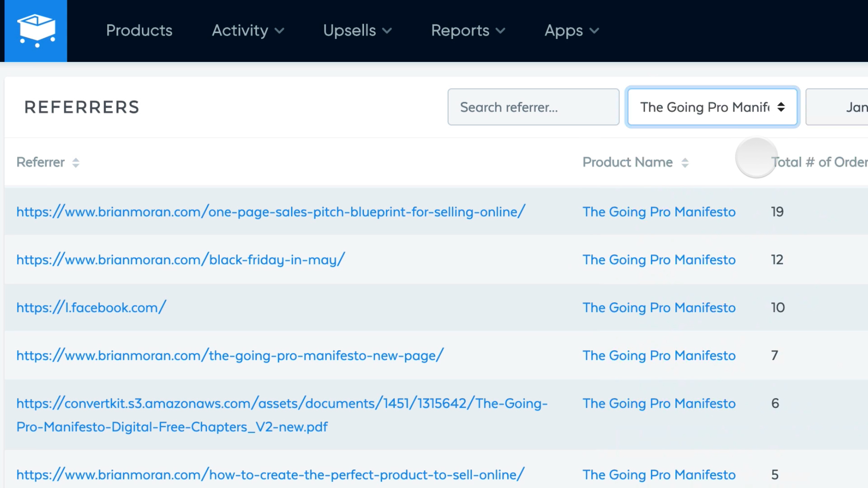Click product name in the 19 orders row
Screen dimensions: 868x488
[x=659, y=212]
